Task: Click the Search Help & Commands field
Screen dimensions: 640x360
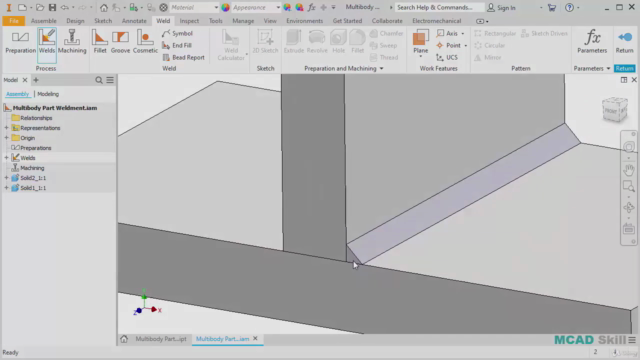Action: (439, 7)
